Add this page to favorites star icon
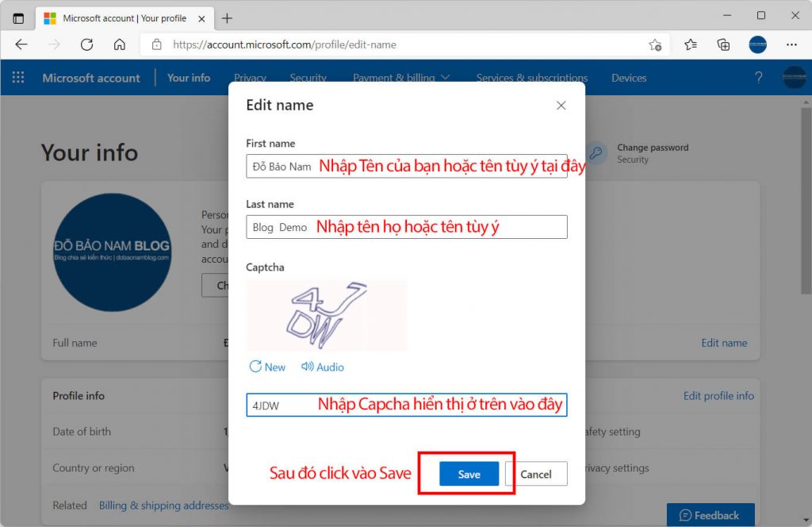Screen dimensions: 812x527 (655, 45)
